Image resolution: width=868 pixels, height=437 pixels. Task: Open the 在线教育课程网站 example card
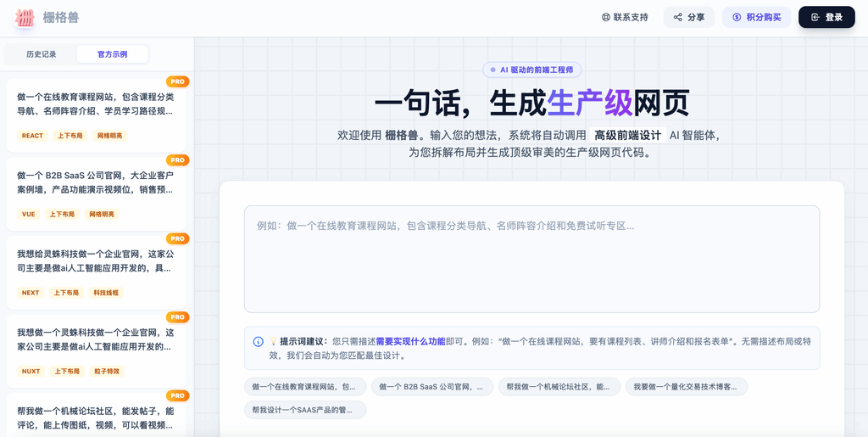[97, 115]
